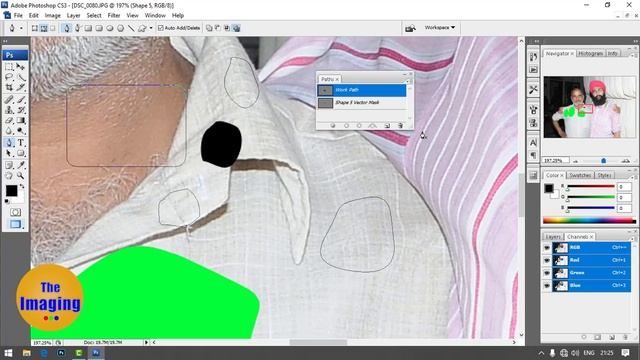This screenshot has width=640, height=360.
Task: Open the Layer menu
Action: tap(73, 16)
